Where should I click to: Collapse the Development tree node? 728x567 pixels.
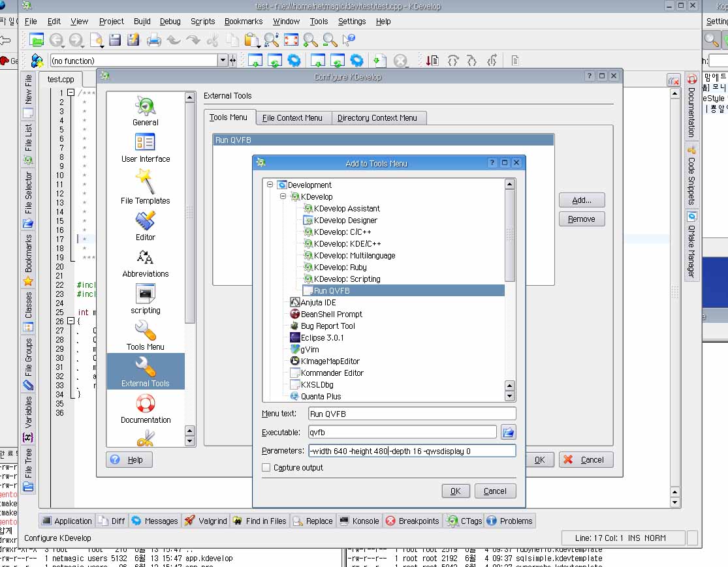point(270,185)
